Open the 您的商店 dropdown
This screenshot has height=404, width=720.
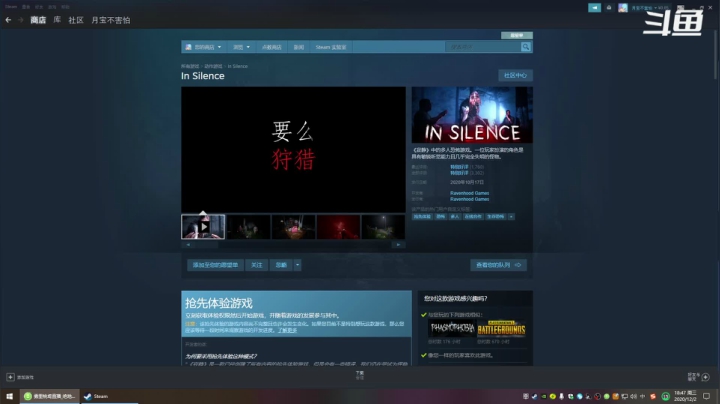click(x=203, y=47)
